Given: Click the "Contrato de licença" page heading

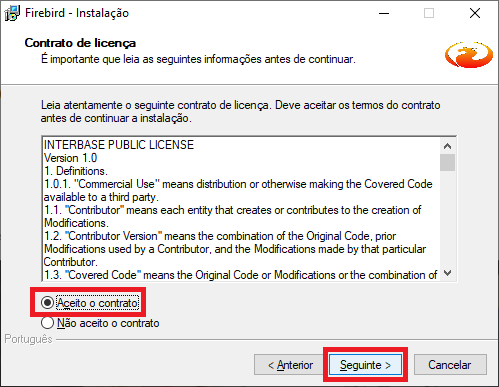Looking at the screenshot, I should [x=80, y=43].
